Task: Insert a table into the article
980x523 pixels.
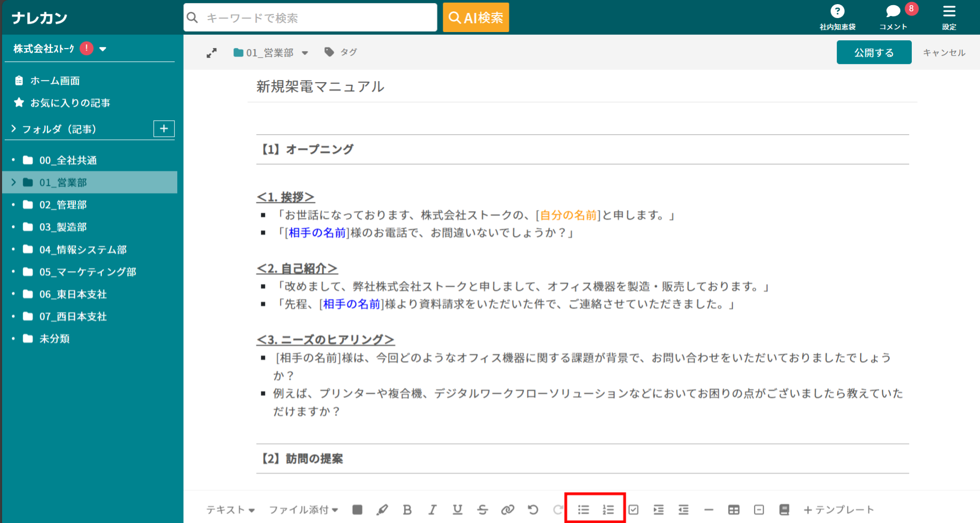Action: click(734, 510)
